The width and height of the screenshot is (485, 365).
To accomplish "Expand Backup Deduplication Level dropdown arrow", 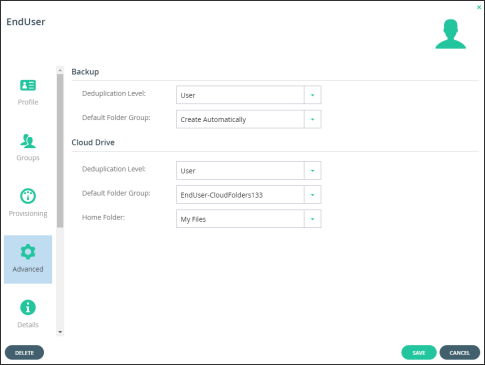I will [313, 95].
